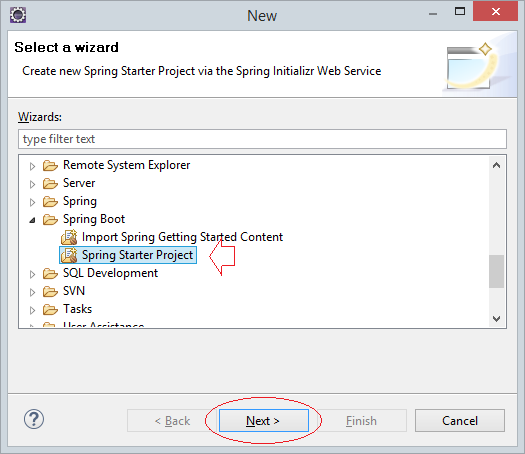Viewport: 525px width, 454px height.
Task: Click the SVN folder icon
Action: (x=50, y=292)
